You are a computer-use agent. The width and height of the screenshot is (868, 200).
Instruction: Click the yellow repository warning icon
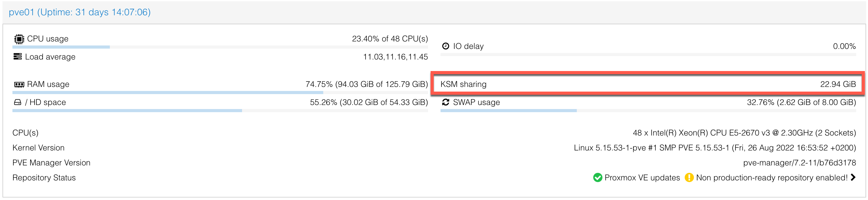(x=689, y=178)
